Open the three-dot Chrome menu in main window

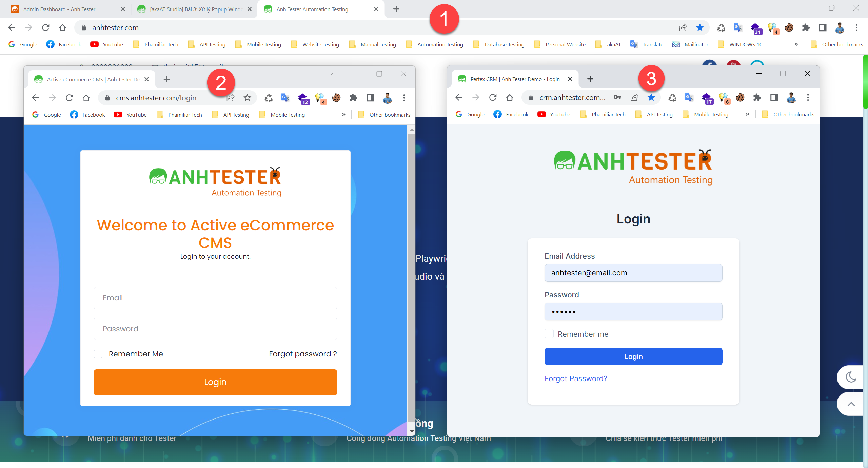click(x=856, y=27)
